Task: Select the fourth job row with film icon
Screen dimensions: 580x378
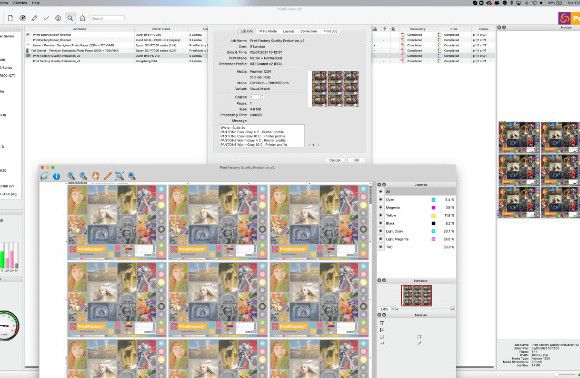Action: (116, 50)
